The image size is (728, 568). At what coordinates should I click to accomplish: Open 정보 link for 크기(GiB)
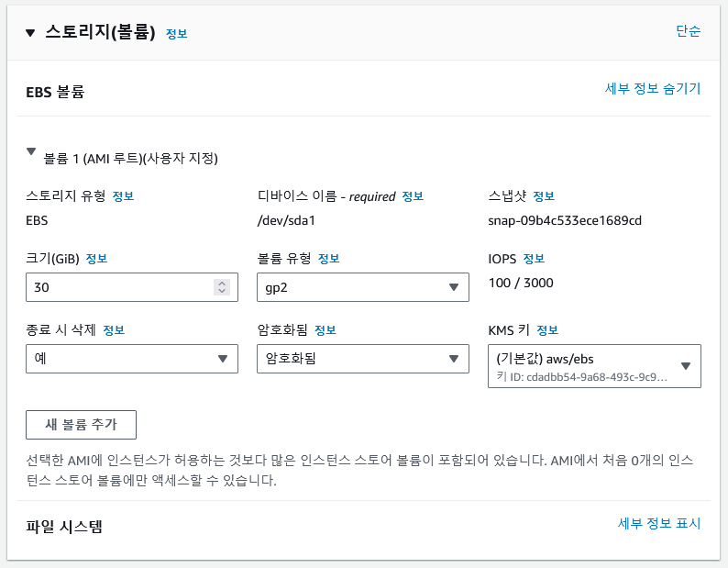pyautogui.click(x=96, y=259)
